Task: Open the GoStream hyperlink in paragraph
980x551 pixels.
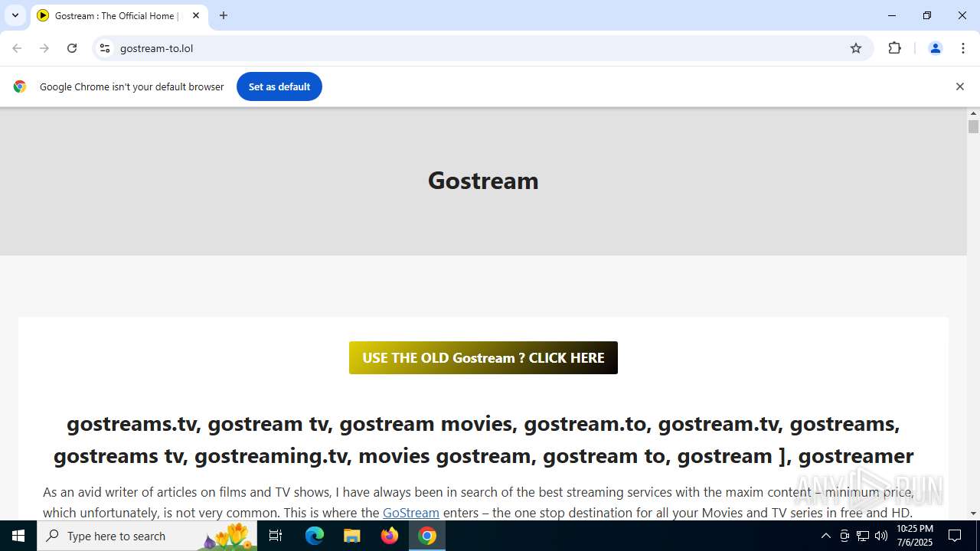Action: click(411, 513)
